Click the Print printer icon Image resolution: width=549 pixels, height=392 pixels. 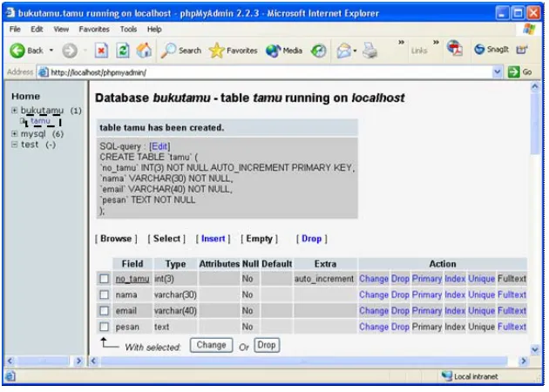coord(369,51)
